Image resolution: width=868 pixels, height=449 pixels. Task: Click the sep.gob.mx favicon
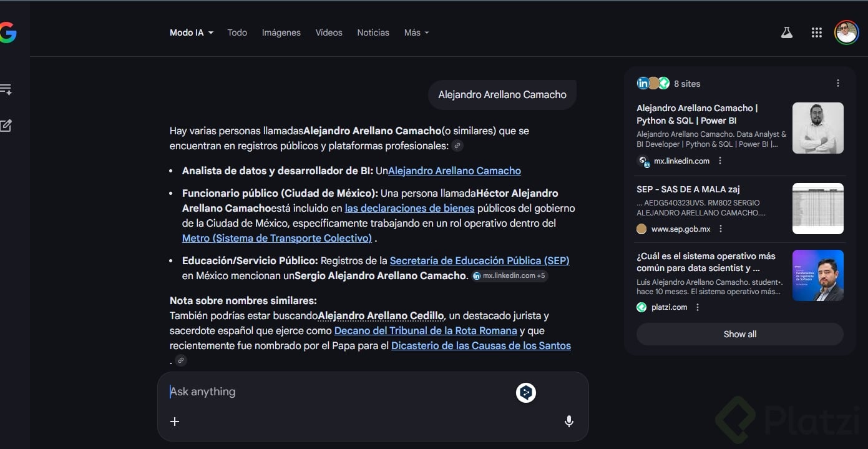[x=641, y=229]
